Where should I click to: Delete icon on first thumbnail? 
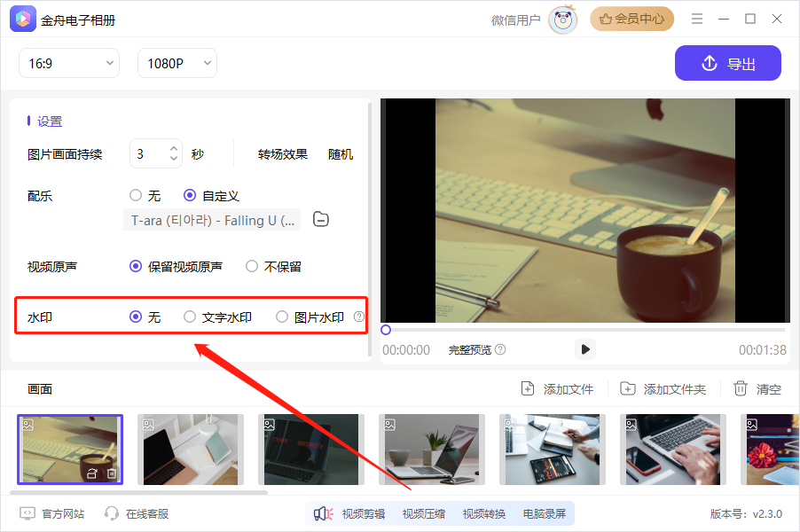click(x=111, y=473)
